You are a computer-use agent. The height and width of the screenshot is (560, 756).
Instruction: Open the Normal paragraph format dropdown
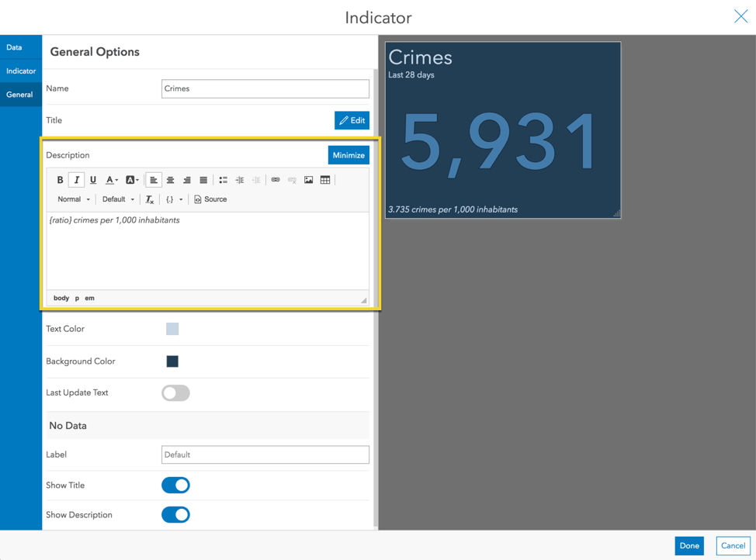point(73,199)
